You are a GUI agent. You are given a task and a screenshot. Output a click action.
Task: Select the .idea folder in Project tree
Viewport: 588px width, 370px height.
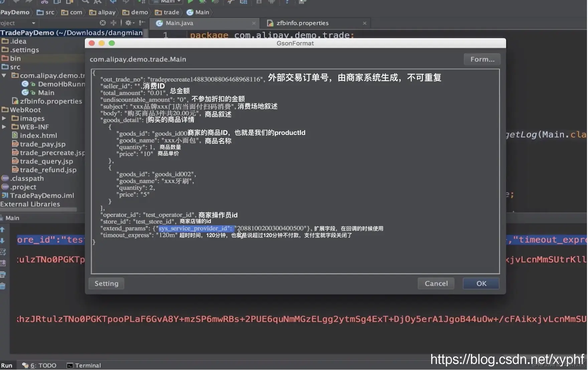14,41
